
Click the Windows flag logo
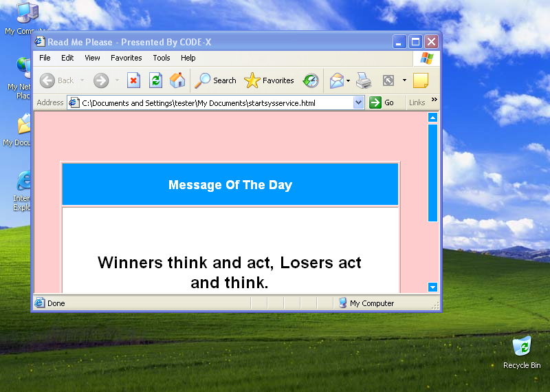(x=426, y=58)
